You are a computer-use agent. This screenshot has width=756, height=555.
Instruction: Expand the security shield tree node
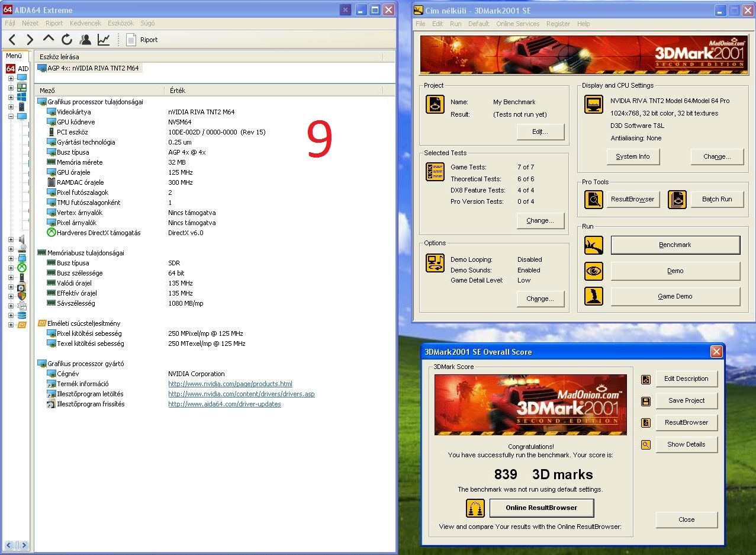(x=11, y=296)
